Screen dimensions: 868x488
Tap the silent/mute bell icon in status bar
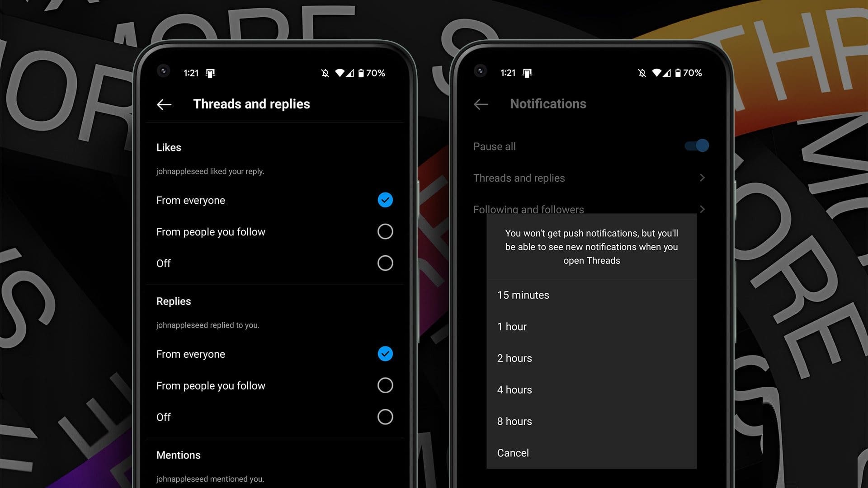[322, 73]
